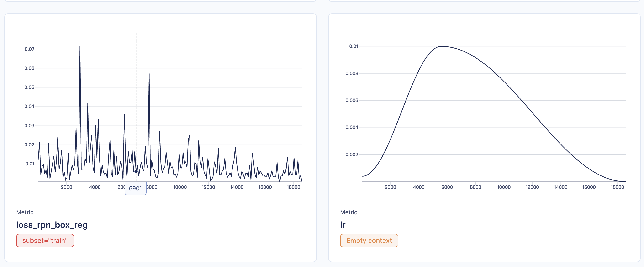This screenshot has height=267, width=644.
Task: Click the subset="train" context tag
Action: (x=45, y=241)
